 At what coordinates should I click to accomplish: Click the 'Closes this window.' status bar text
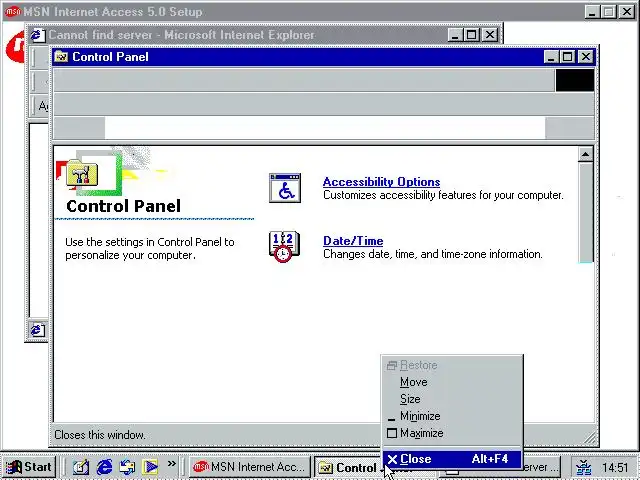(x=100, y=435)
